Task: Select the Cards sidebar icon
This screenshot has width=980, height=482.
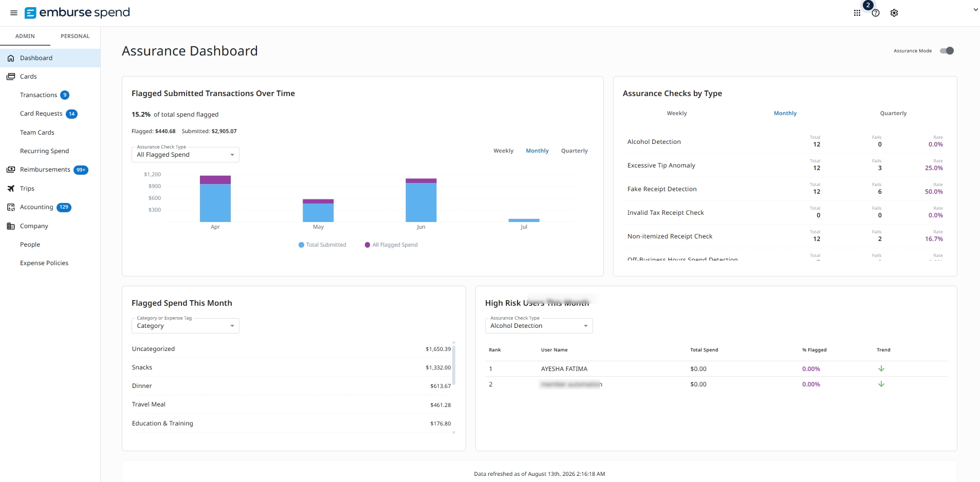Action: pos(11,77)
